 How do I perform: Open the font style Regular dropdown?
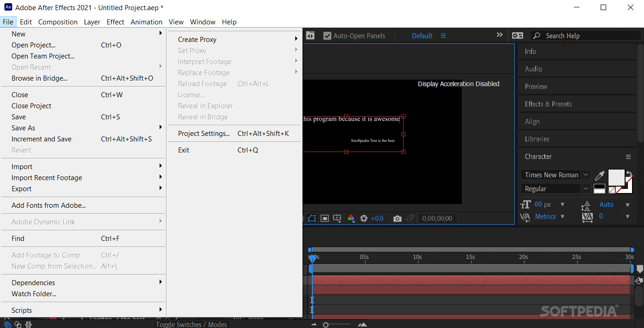point(586,188)
